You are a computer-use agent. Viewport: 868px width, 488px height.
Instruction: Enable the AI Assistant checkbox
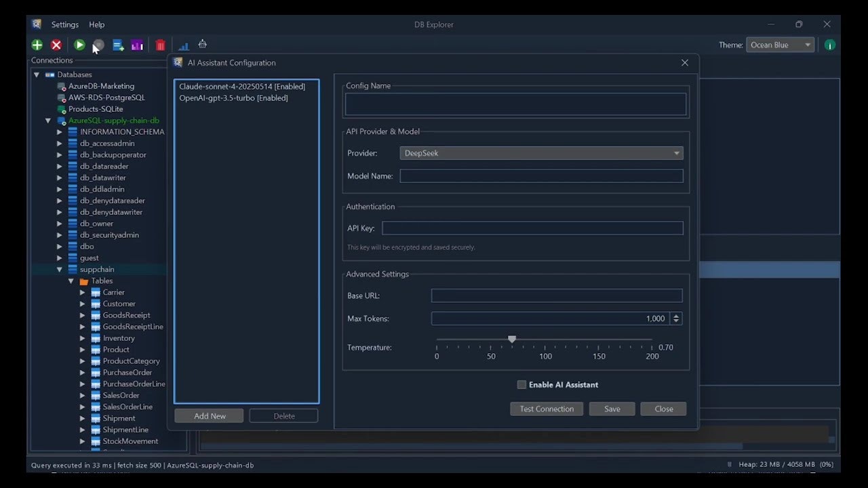[521, 384]
